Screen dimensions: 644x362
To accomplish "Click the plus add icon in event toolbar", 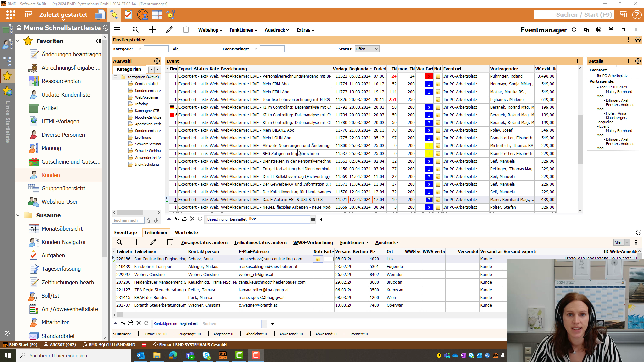I will click(152, 30).
